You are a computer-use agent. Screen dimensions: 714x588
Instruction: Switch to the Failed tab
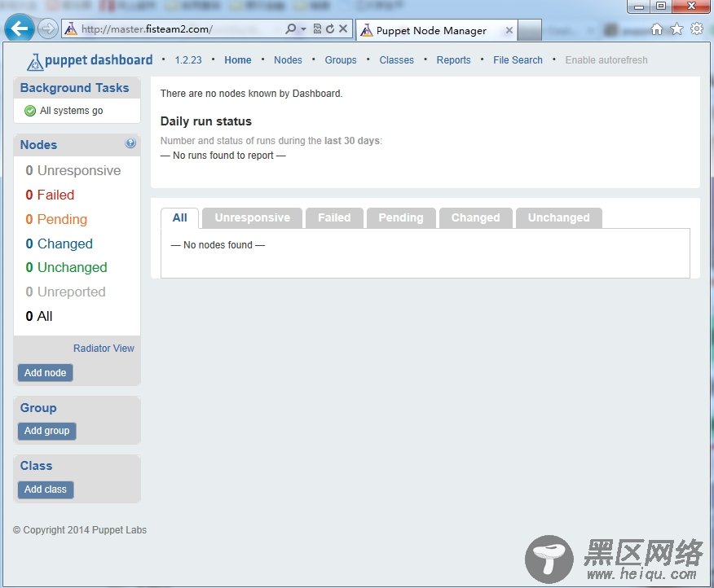coord(334,218)
